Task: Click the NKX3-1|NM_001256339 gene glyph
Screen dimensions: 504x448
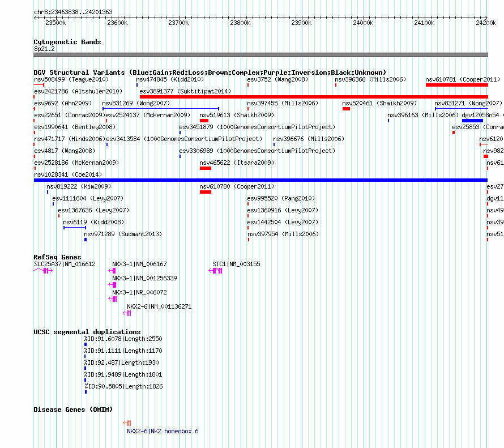Action: [113, 285]
